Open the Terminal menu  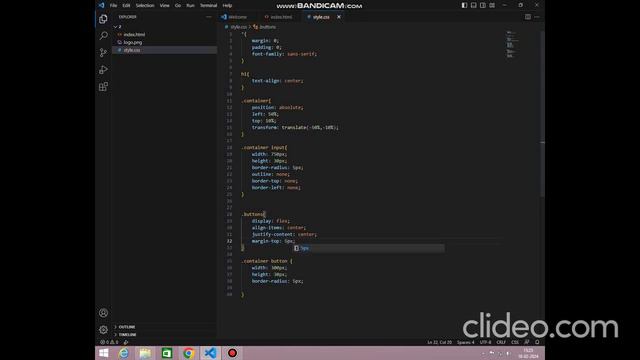[x=209, y=5]
